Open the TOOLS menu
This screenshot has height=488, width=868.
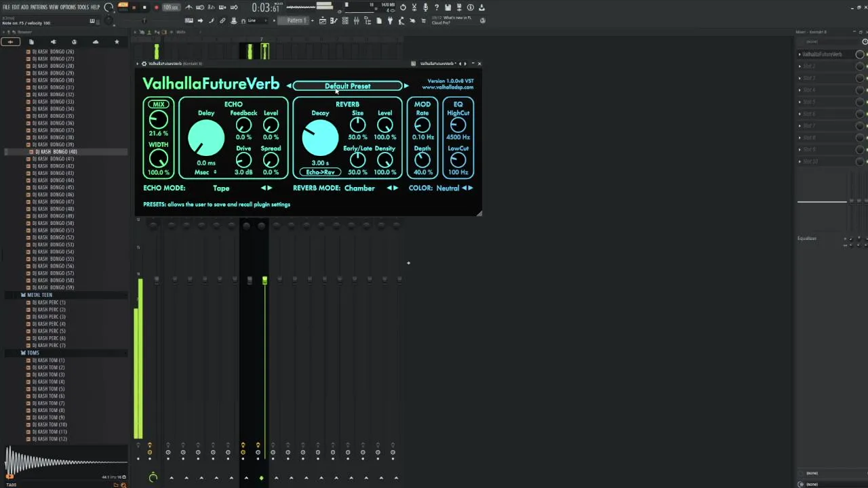83,7
